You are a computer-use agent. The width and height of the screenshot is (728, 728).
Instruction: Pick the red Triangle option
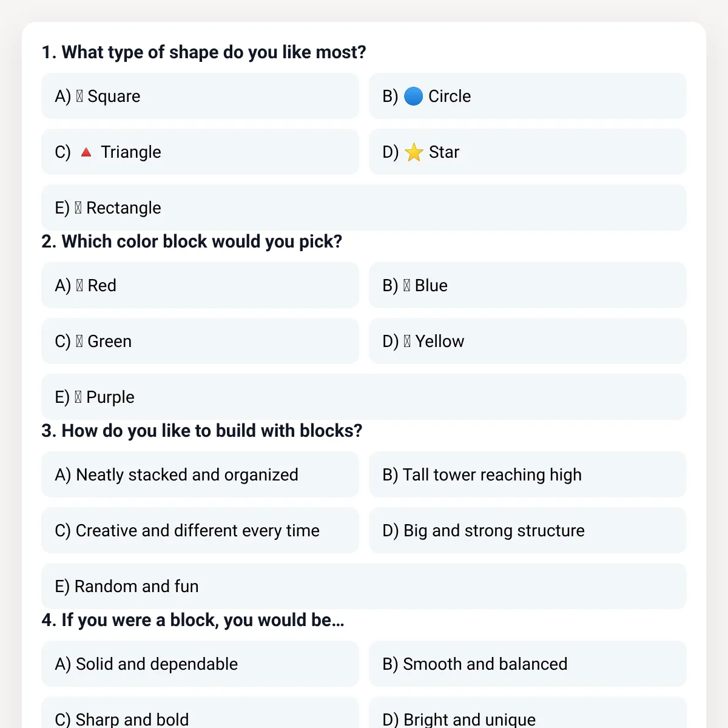coord(200,152)
